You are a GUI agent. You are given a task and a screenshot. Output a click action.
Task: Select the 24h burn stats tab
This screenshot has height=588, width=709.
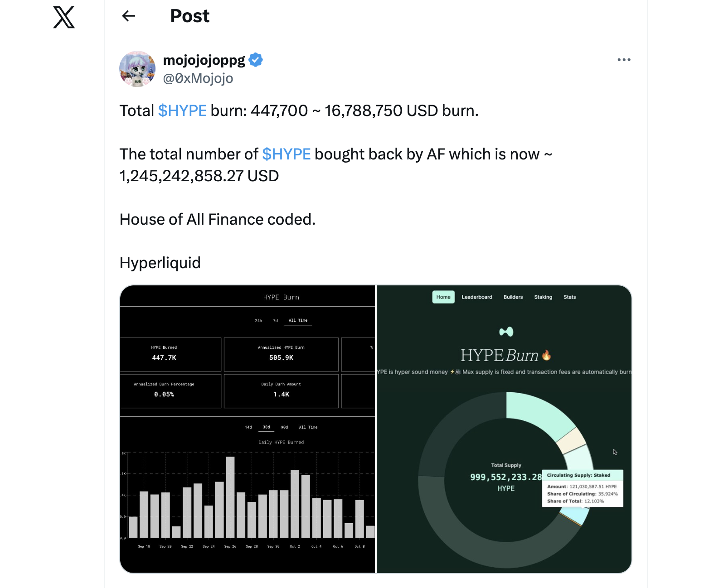258,321
